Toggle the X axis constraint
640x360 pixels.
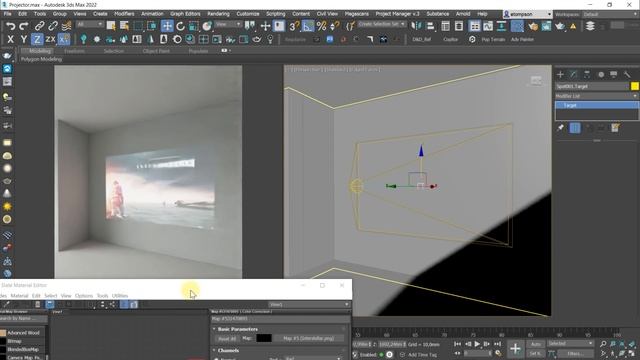tap(10, 40)
